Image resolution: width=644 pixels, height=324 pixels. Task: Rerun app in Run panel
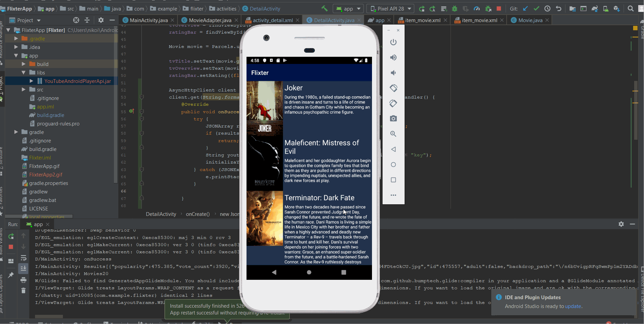pyautogui.click(x=11, y=236)
